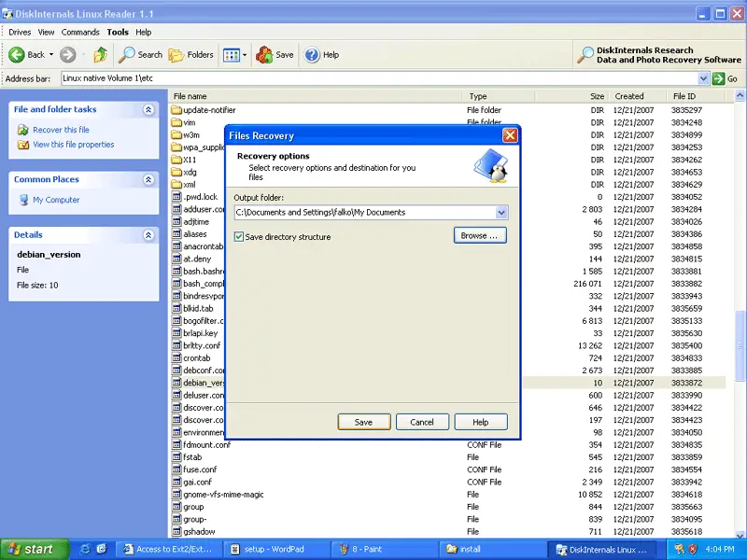This screenshot has width=747, height=560.
Task: Toggle the Folders pane icon
Action: 176,55
